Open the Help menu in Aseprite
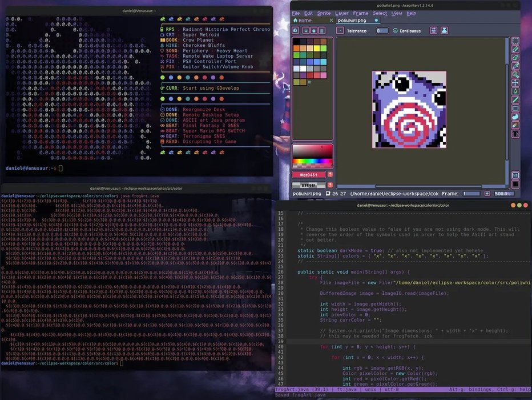Viewport: 532px width, 400px height. pyautogui.click(x=411, y=13)
